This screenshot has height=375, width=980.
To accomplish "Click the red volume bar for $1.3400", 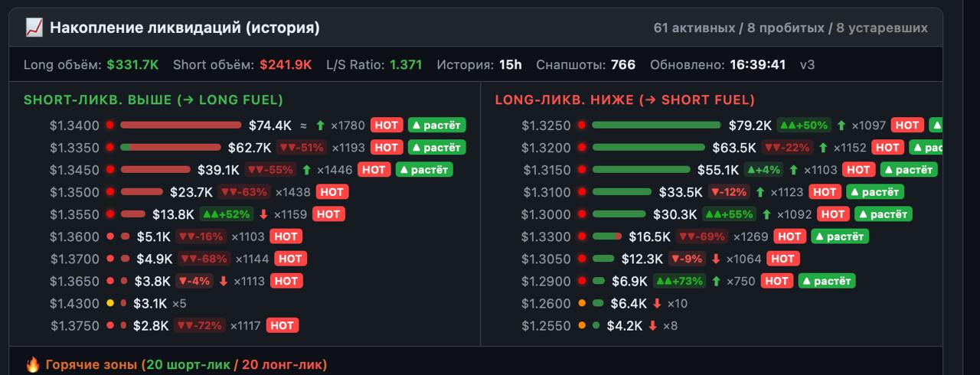I will [181, 125].
